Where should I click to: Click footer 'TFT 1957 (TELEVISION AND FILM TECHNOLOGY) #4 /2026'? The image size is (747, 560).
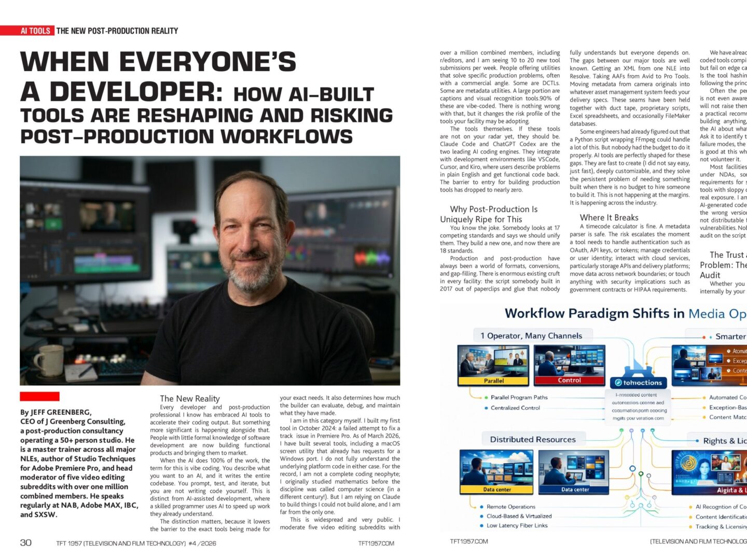point(136,543)
